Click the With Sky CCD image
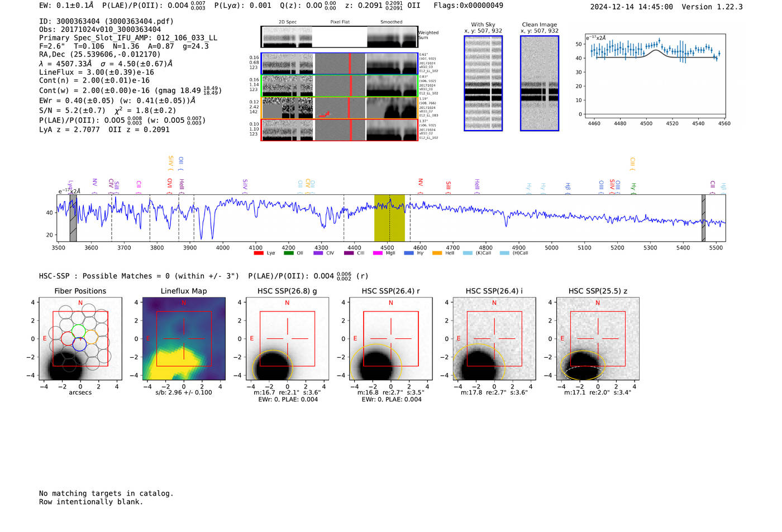 (483, 83)
